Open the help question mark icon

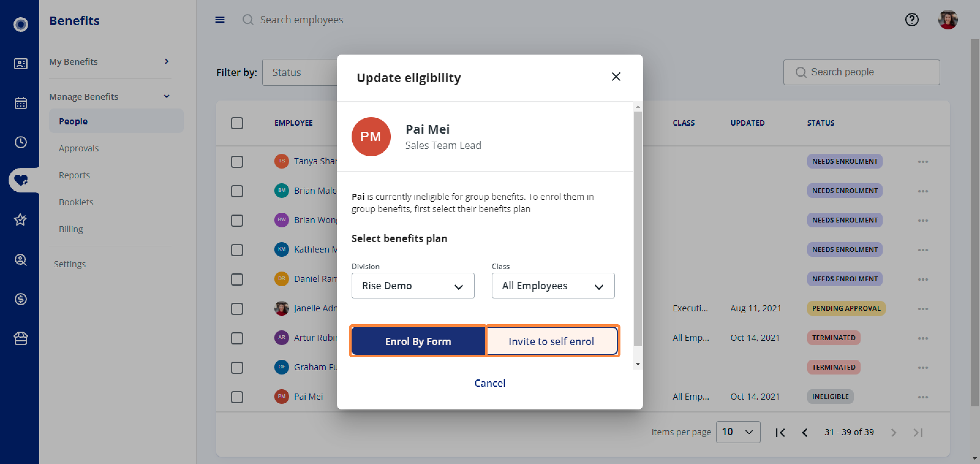911,19
